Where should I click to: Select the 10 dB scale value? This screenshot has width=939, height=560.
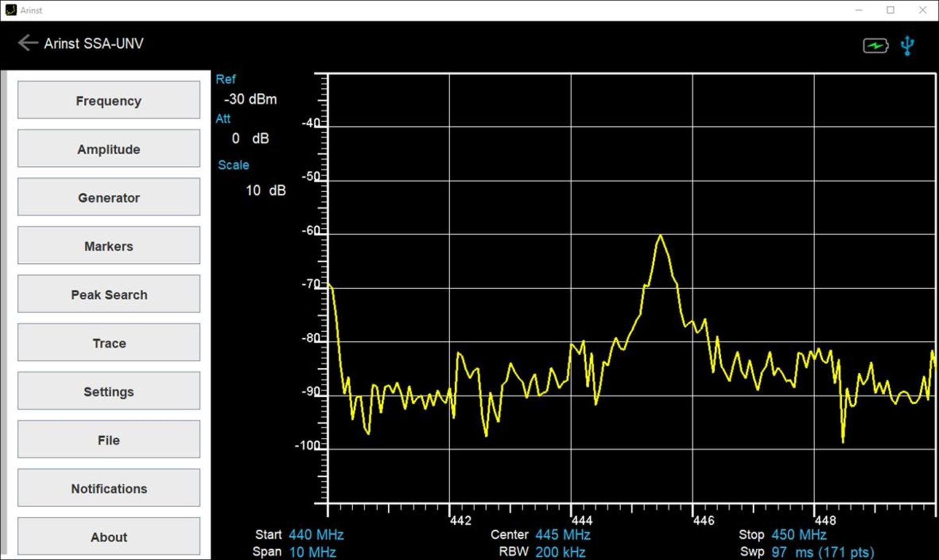click(x=265, y=190)
